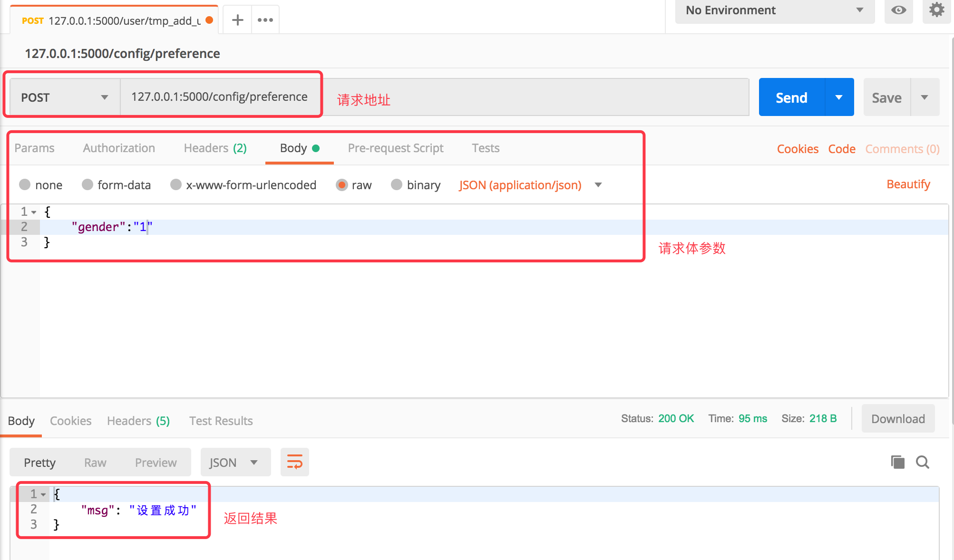Collapse response JSON line 1 fold arrow

coord(43,495)
